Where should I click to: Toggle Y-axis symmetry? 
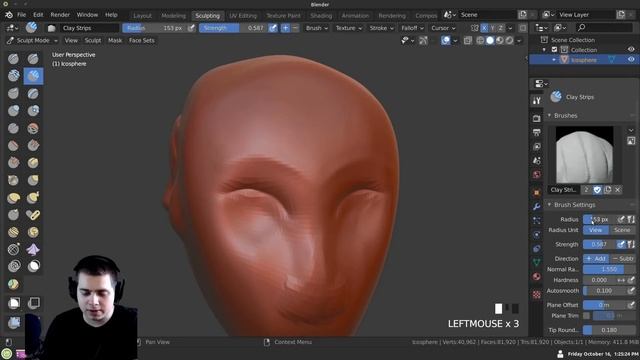click(x=492, y=28)
